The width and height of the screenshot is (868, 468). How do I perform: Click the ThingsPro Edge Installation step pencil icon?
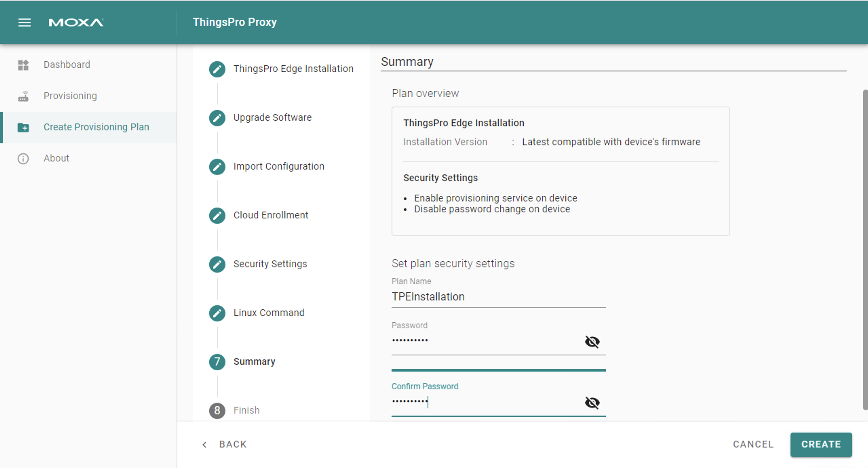pos(217,69)
